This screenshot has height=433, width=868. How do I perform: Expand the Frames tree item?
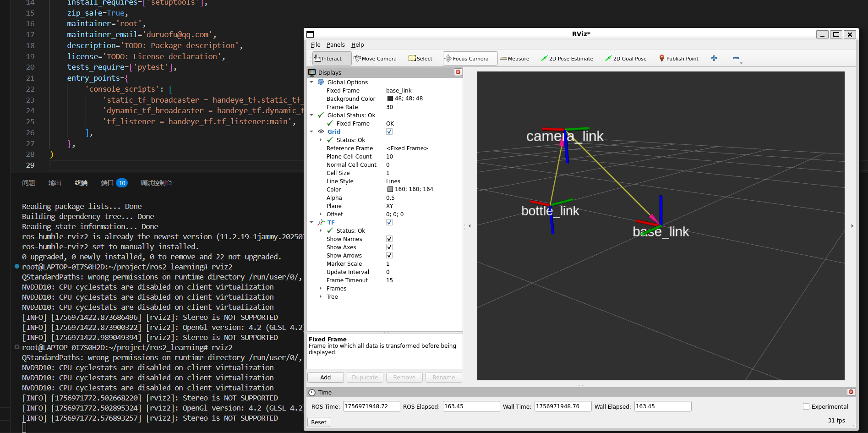click(321, 289)
